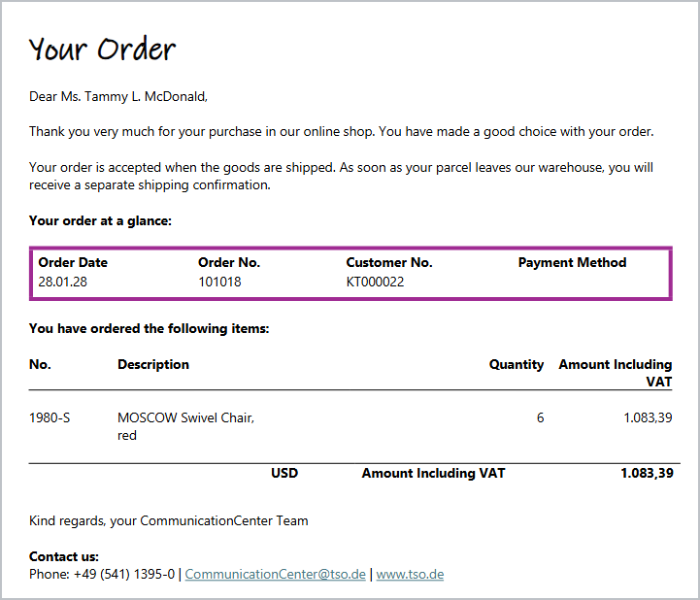
Task: Click the bold total amount 1.083,39
Action: [647, 473]
